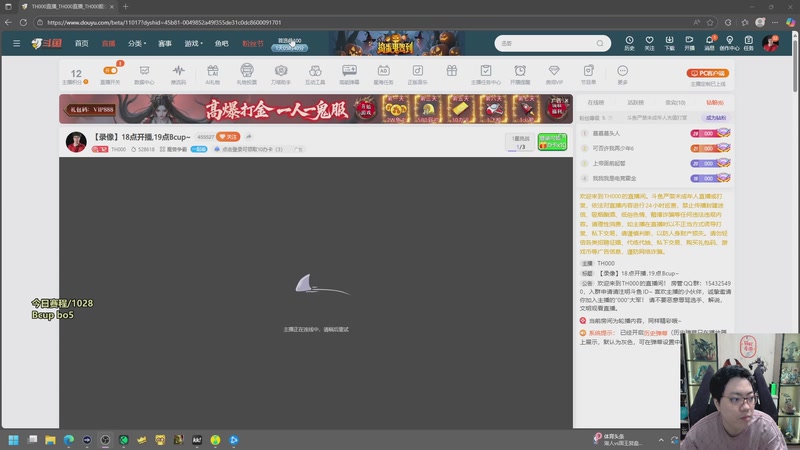
Task: Switch to the 钻粉 tab
Action: tap(715, 103)
